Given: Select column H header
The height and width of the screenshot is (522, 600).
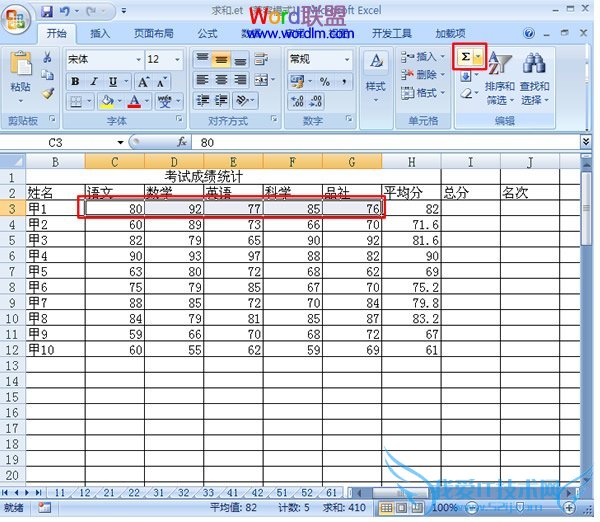Looking at the screenshot, I should 411,162.
